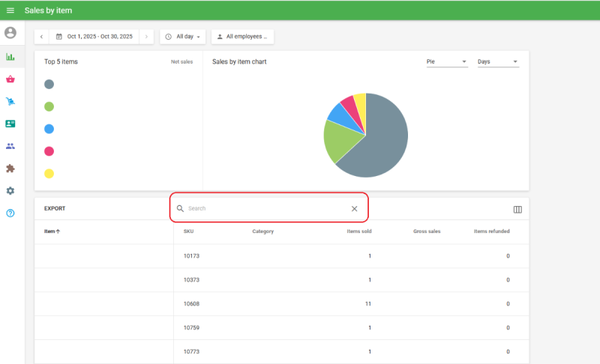Click the EXPORT button
The image size is (600, 364).
[55, 209]
